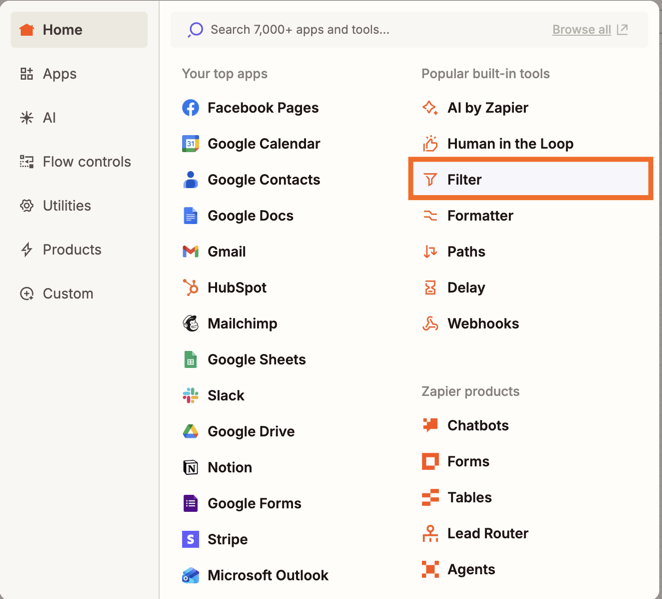Choose the Mailchimp label
This screenshot has width=662, height=599.
click(x=242, y=323)
